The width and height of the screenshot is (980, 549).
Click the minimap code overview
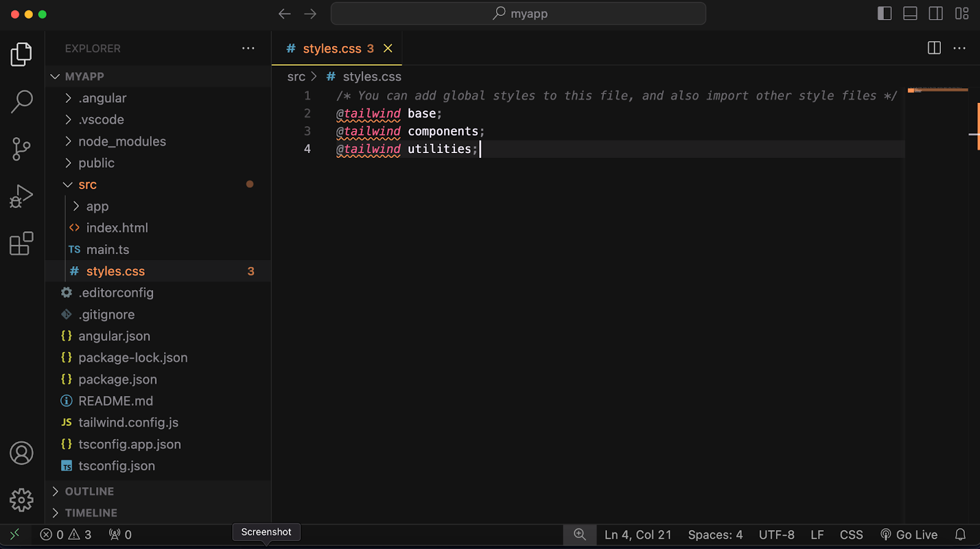tap(937, 91)
